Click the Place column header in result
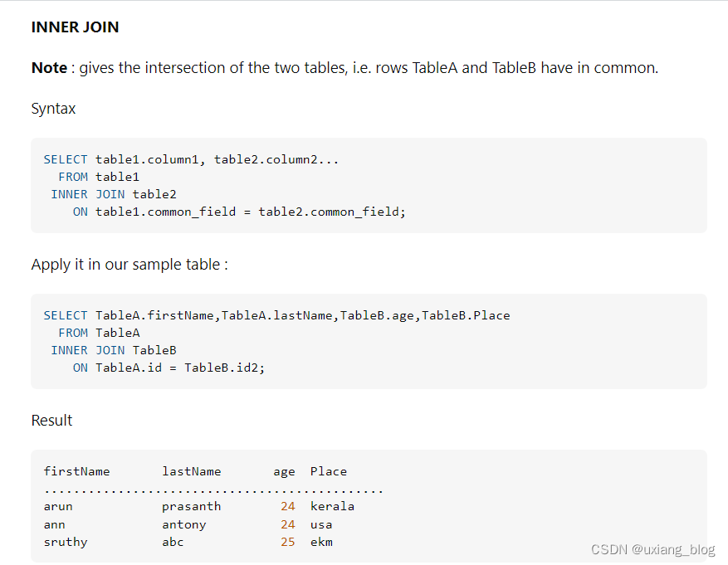Screen dimensions: 728x565 (328, 471)
